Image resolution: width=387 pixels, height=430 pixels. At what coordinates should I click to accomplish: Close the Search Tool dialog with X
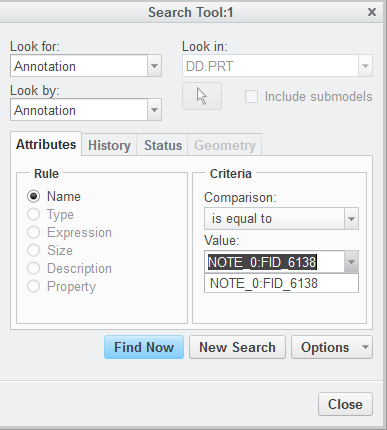click(x=372, y=12)
